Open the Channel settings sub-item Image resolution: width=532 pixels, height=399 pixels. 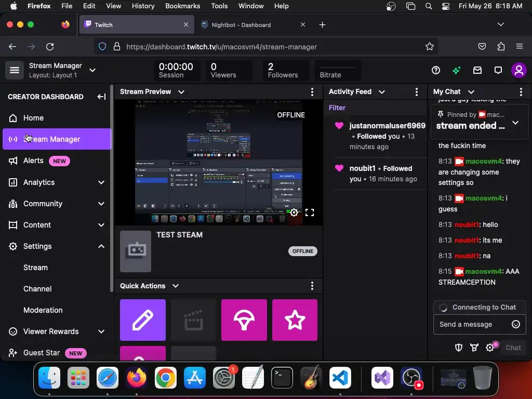click(x=37, y=289)
